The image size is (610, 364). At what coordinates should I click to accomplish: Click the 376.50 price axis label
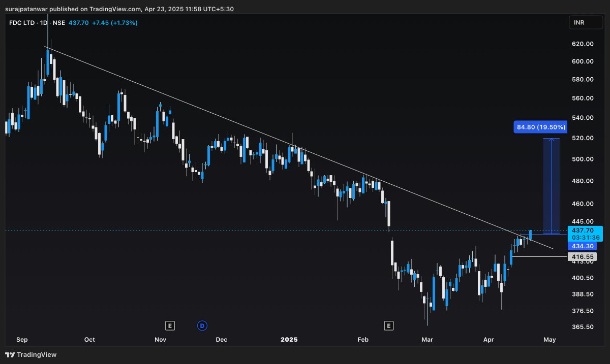point(583,311)
